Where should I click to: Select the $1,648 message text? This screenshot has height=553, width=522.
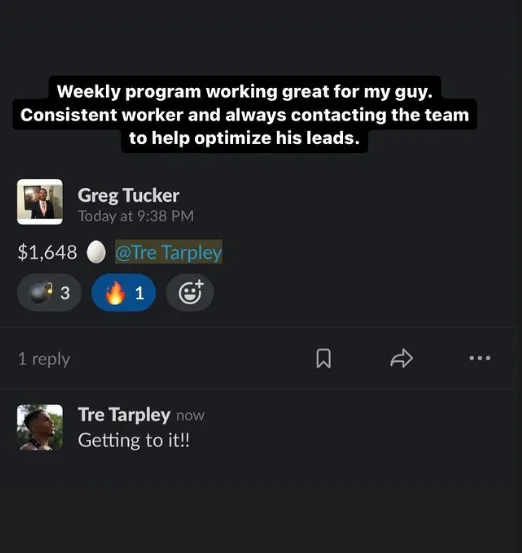click(x=47, y=252)
